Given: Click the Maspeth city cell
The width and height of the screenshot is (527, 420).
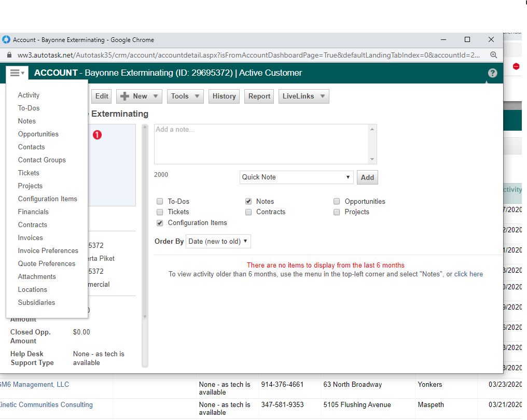Looking at the screenshot, I should pyautogui.click(x=431, y=404).
